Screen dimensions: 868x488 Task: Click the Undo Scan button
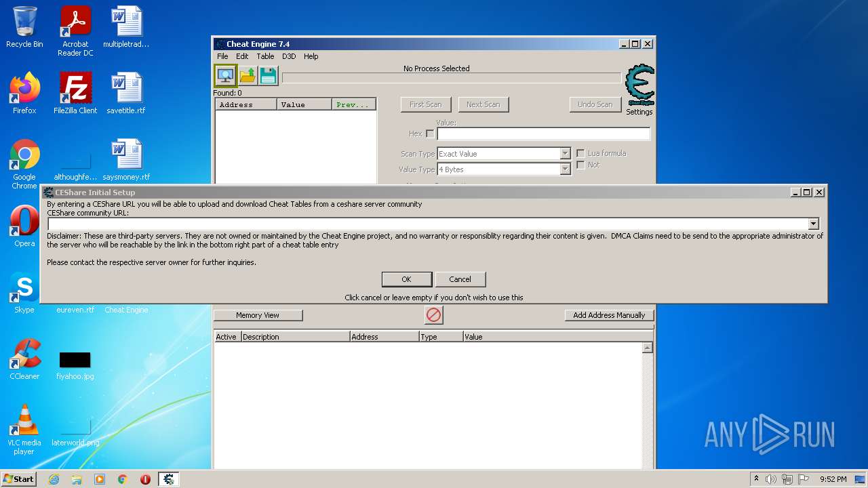click(595, 104)
